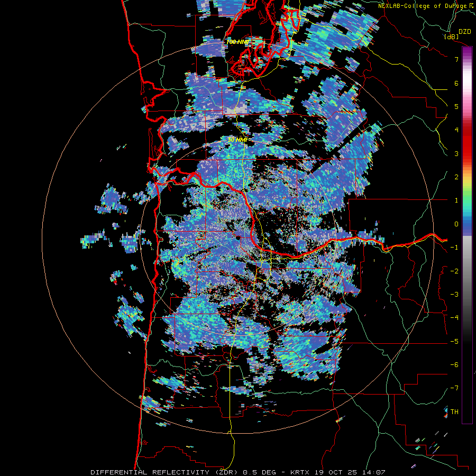Click the 4 value on the color scale
The height and width of the screenshot is (476, 476).
tap(456, 130)
